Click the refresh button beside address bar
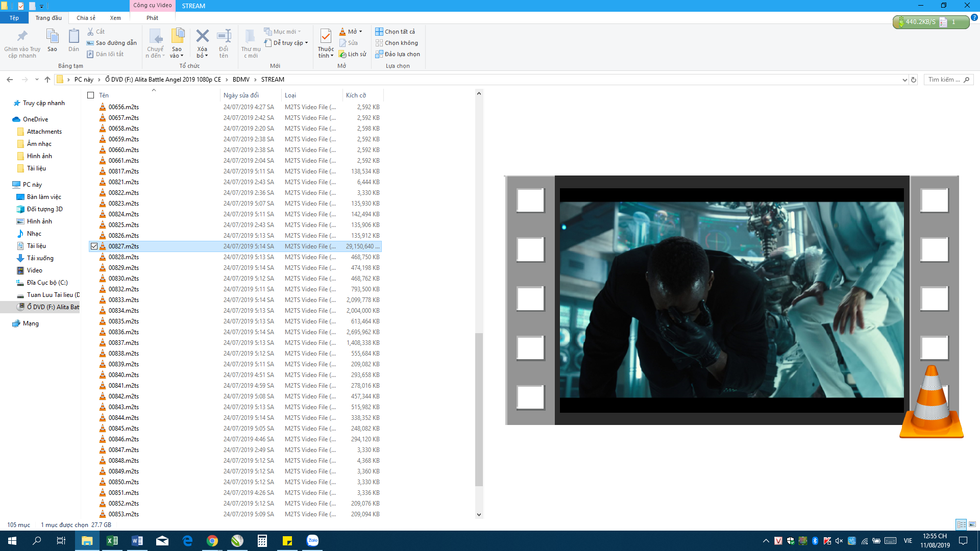Viewport: 980px width, 551px height. (914, 80)
